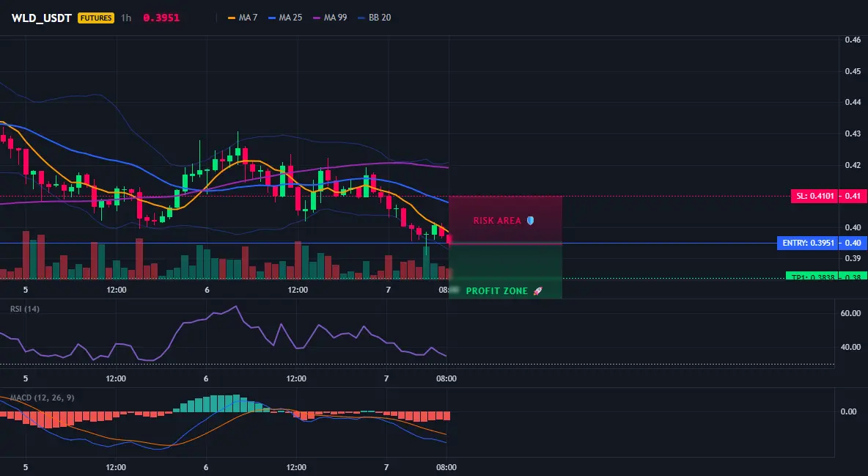The width and height of the screenshot is (868, 476).
Task: Click the 40.00 RSI axis label
Action: pos(851,348)
